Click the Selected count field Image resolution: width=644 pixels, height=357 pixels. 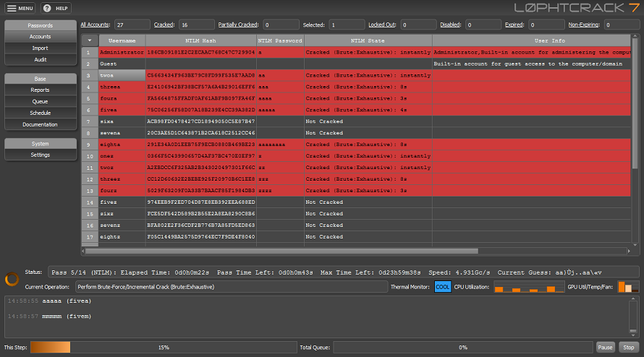coord(347,25)
